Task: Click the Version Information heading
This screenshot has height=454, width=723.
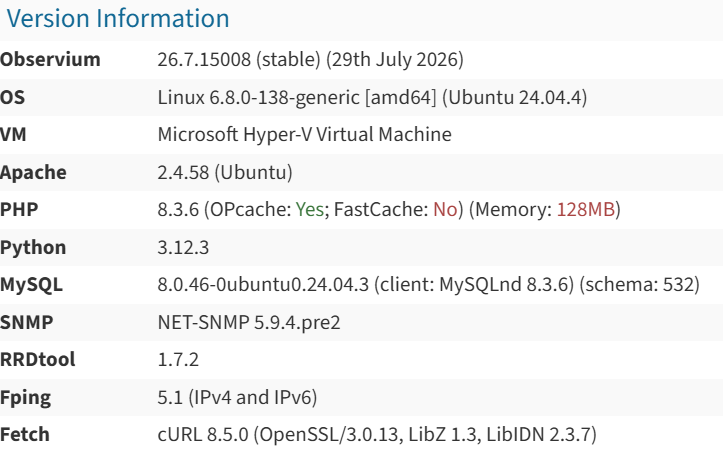Action: (118, 18)
